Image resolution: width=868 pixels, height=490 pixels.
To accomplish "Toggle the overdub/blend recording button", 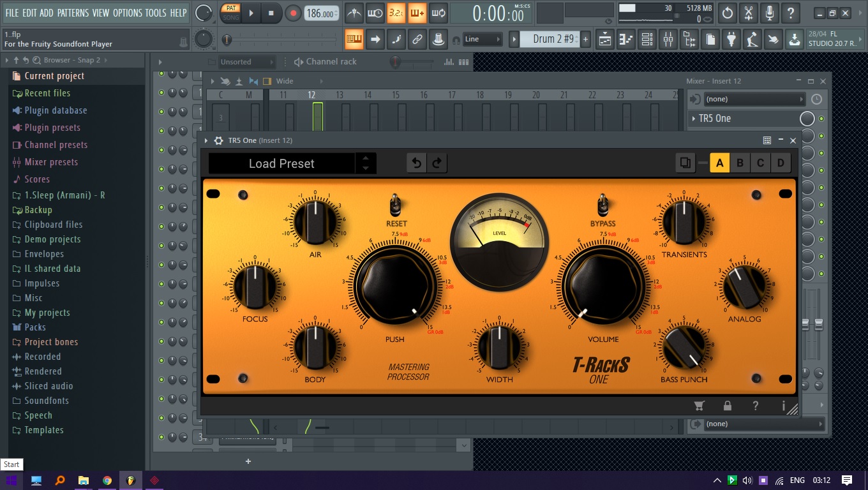I will pos(417,13).
